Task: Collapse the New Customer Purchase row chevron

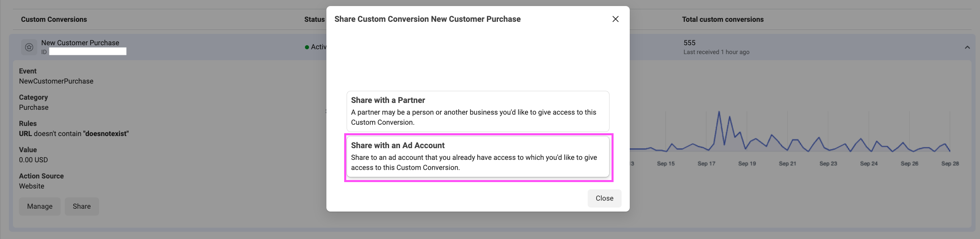Action: click(x=967, y=47)
